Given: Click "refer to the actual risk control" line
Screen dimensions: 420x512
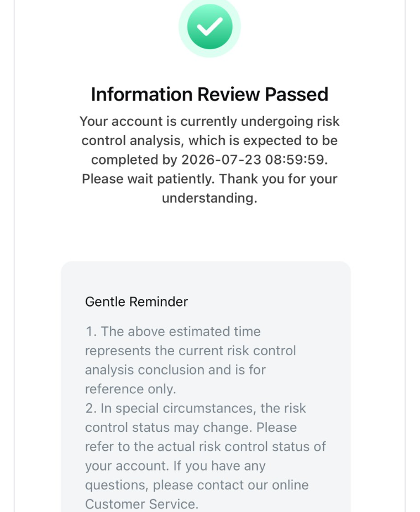Looking at the screenshot, I should (x=205, y=446).
